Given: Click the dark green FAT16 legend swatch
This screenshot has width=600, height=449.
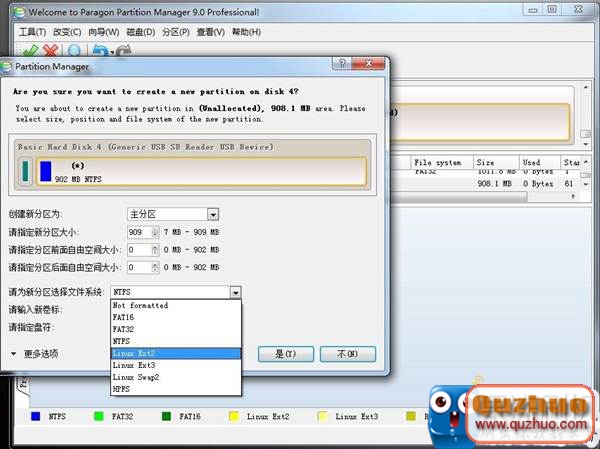Looking at the screenshot, I should (x=166, y=416).
